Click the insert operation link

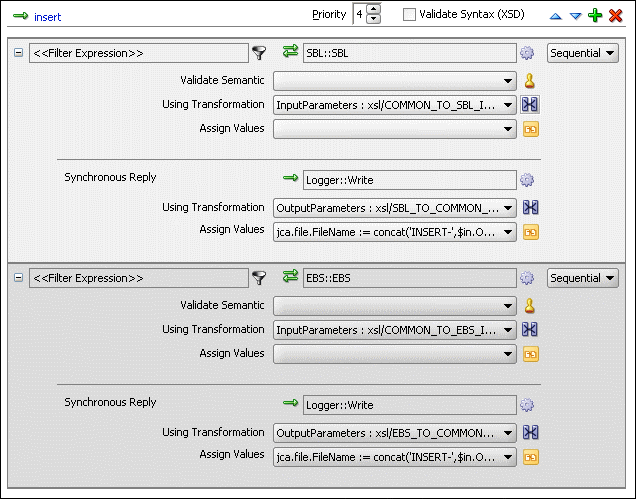click(47, 17)
